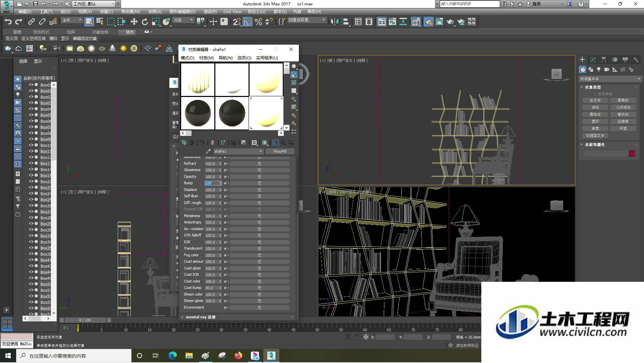Toggle the Bump map checkbox

tap(225, 183)
